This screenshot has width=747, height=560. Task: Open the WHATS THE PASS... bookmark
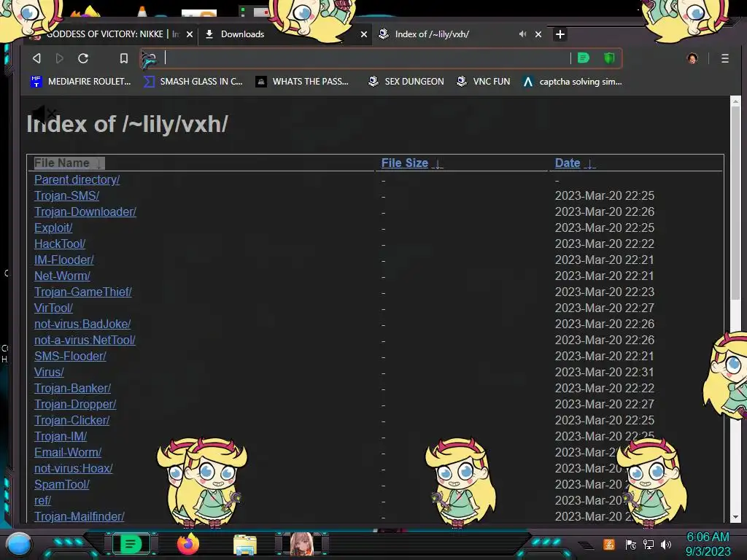coord(302,82)
